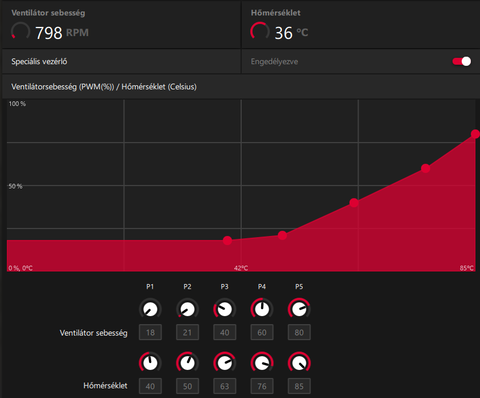Select the last curve point at 85°C
This screenshot has height=398, width=480.
coord(475,134)
